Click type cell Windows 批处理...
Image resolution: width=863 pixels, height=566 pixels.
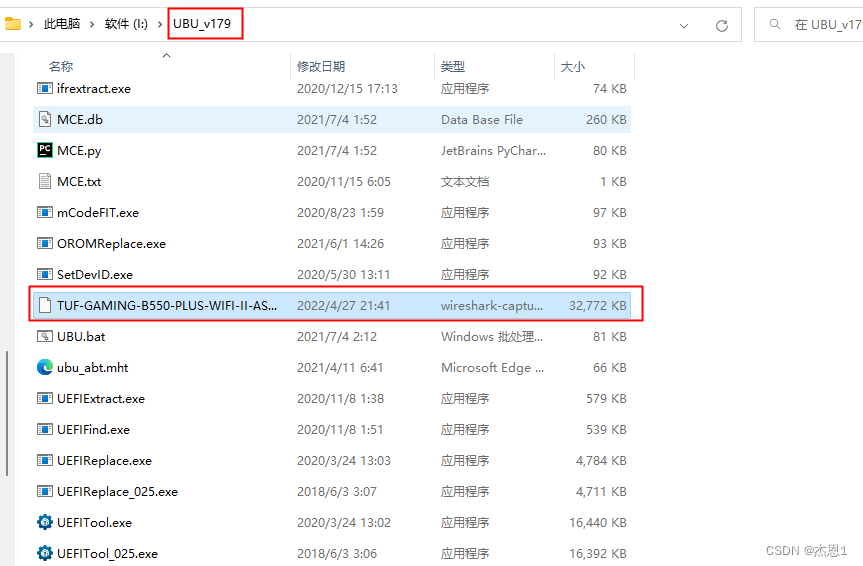pyautogui.click(x=491, y=336)
